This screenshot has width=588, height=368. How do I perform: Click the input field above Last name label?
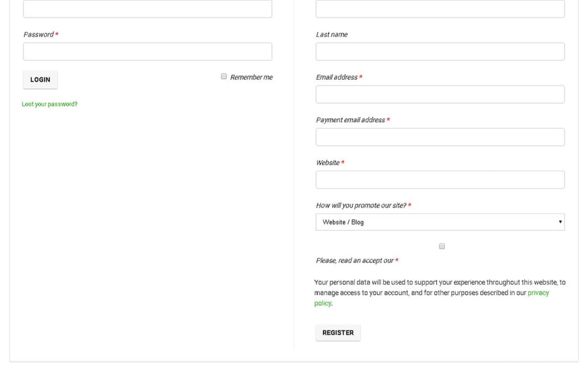pyautogui.click(x=440, y=9)
